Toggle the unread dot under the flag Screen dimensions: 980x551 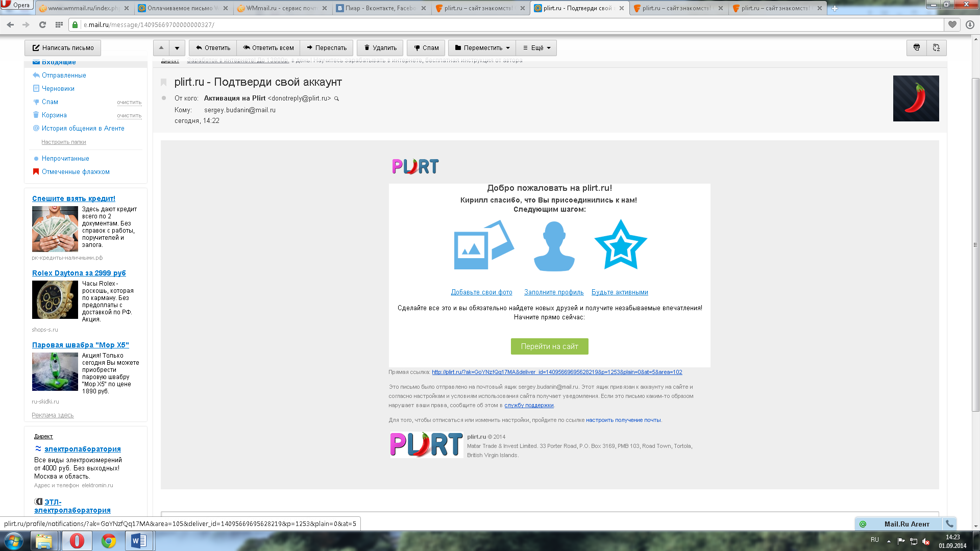tap(164, 98)
